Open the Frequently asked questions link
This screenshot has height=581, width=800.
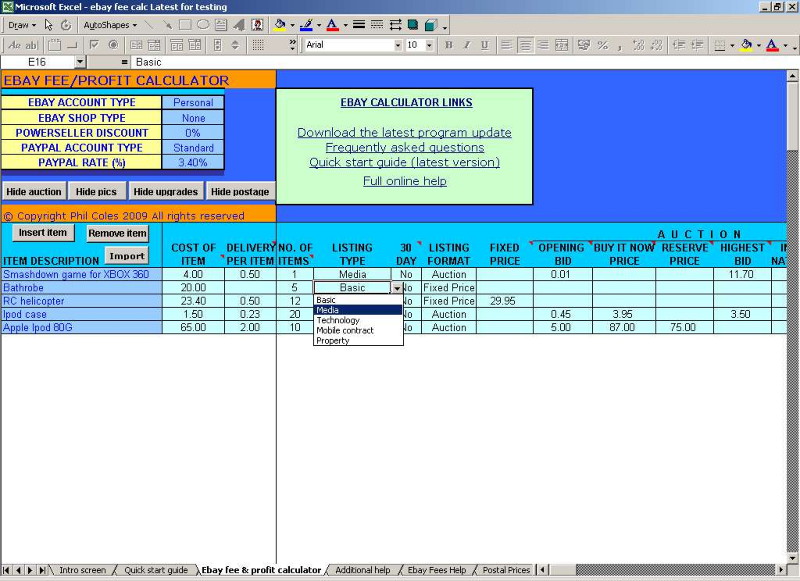pyautogui.click(x=405, y=147)
